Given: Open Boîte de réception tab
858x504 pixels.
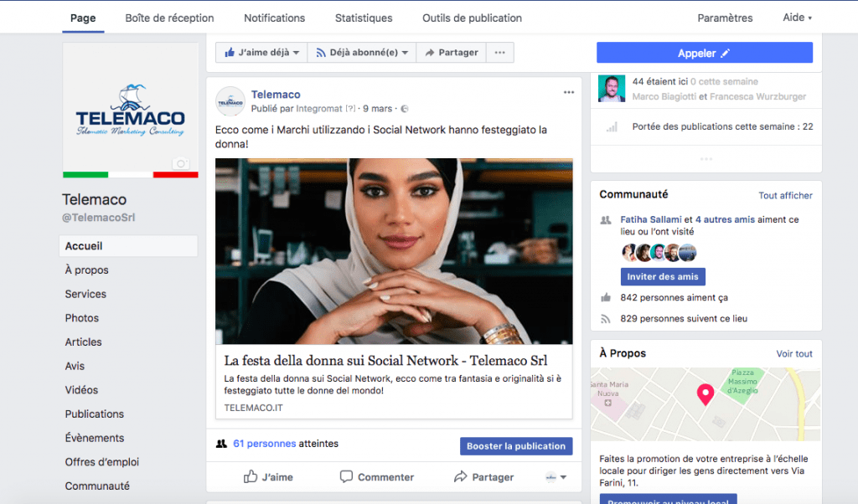Looking at the screenshot, I should [169, 18].
